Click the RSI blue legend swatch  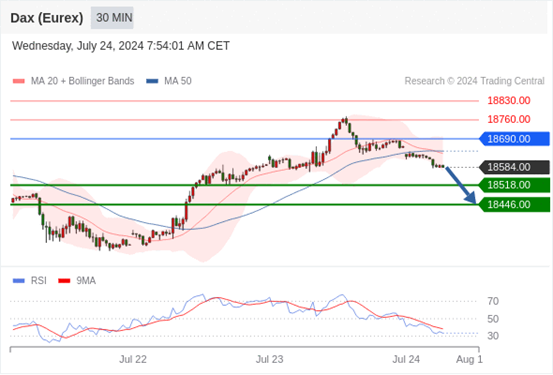tap(19, 281)
